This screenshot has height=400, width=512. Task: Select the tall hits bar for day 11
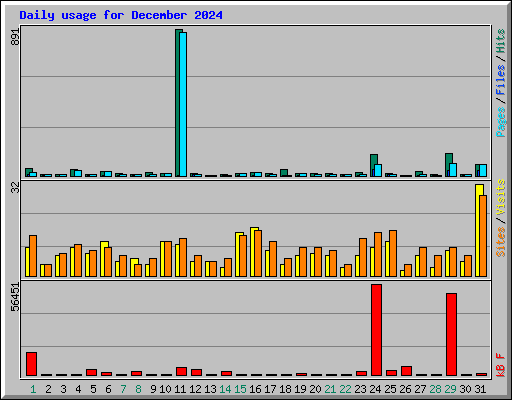point(179,103)
